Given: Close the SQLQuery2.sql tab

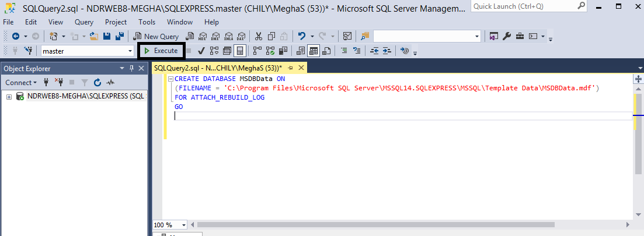Looking at the screenshot, I should pos(301,68).
